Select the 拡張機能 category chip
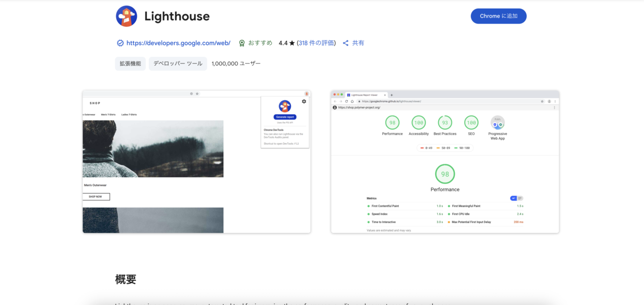 pos(130,64)
